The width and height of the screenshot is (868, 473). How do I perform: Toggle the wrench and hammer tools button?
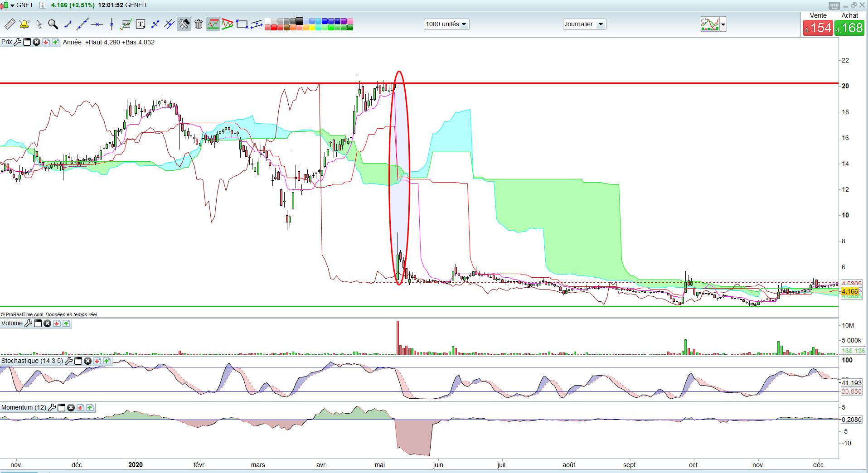(184, 24)
